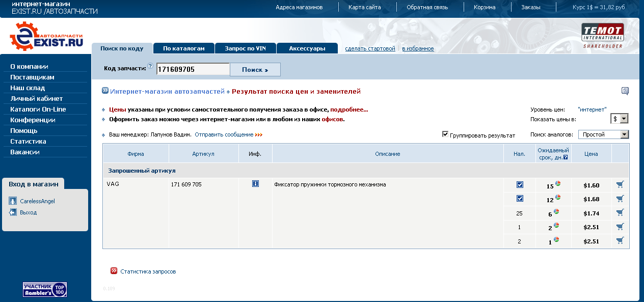Open Поставщикам in side menu

[x=32, y=77]
